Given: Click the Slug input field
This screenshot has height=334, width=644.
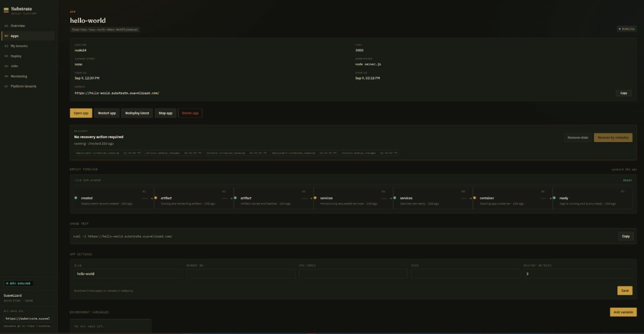Looking at the screenshot, I should 128,274.
